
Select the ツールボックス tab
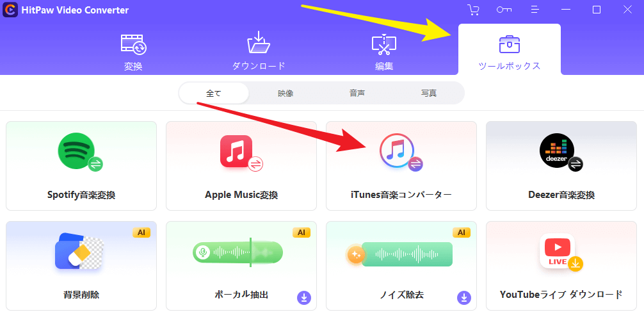pos(510,50)
